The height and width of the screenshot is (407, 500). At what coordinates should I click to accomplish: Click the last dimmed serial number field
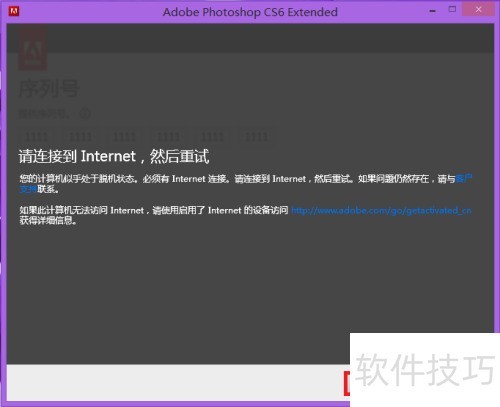click(x=256, y=137)
